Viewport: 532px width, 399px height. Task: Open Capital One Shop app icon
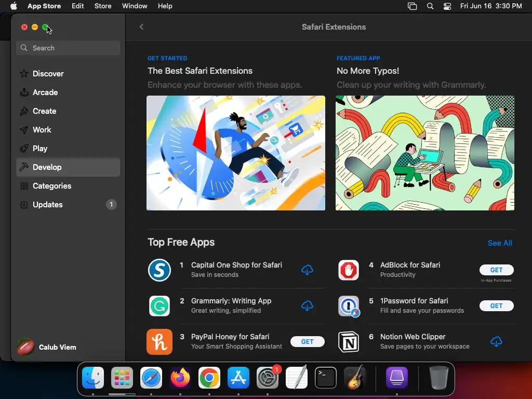pos(159,270)
